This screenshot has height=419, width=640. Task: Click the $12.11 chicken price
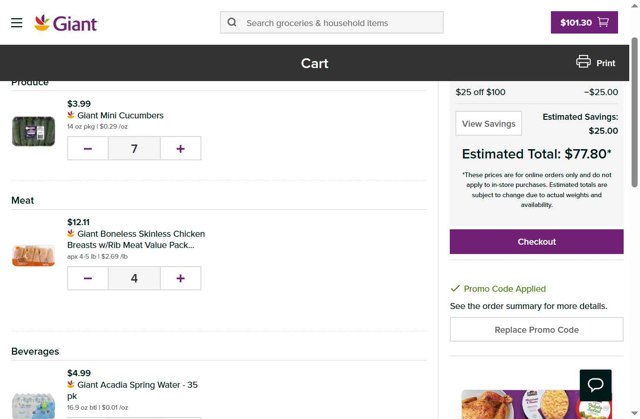coord(78,222)
